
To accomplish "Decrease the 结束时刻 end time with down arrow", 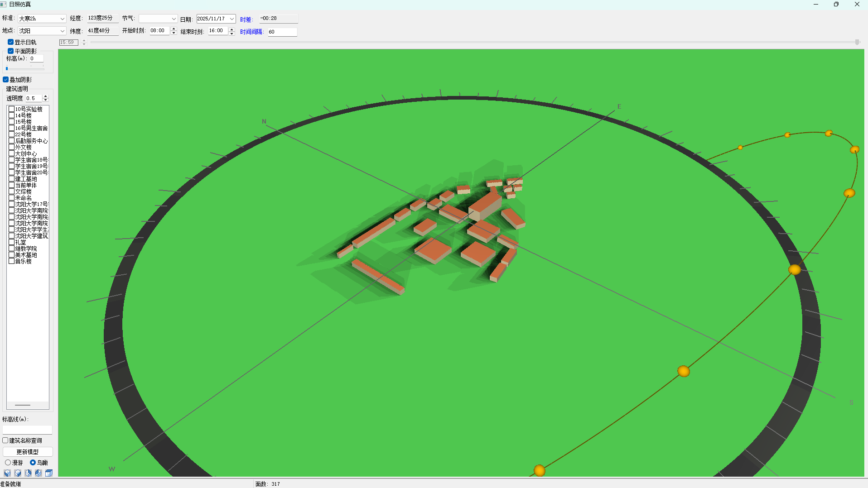I will (x=232, y=33).
